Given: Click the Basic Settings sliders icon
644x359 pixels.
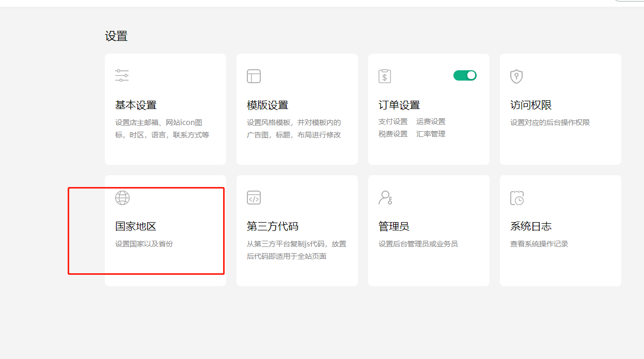Looking at the screenshot, I should coord(122,76).
